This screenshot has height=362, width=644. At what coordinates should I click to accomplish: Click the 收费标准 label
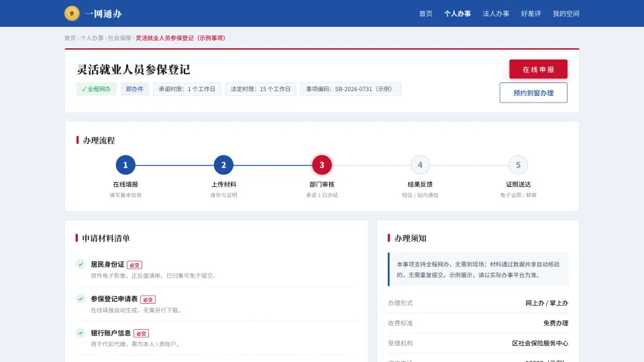pos(400,323)
